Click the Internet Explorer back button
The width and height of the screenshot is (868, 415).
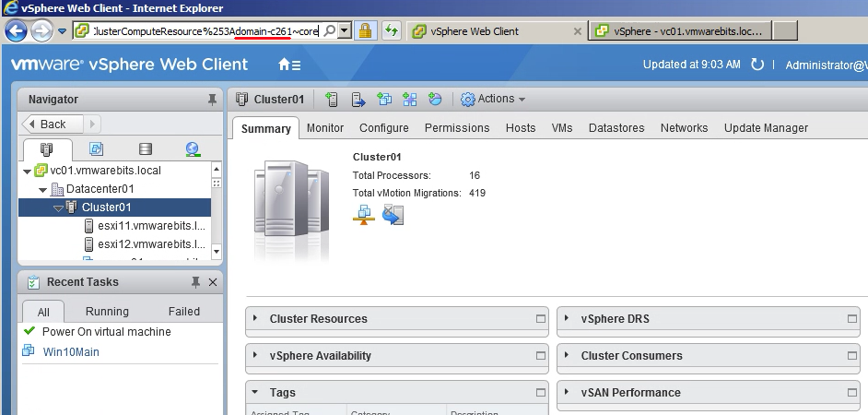tap(16, 30)
